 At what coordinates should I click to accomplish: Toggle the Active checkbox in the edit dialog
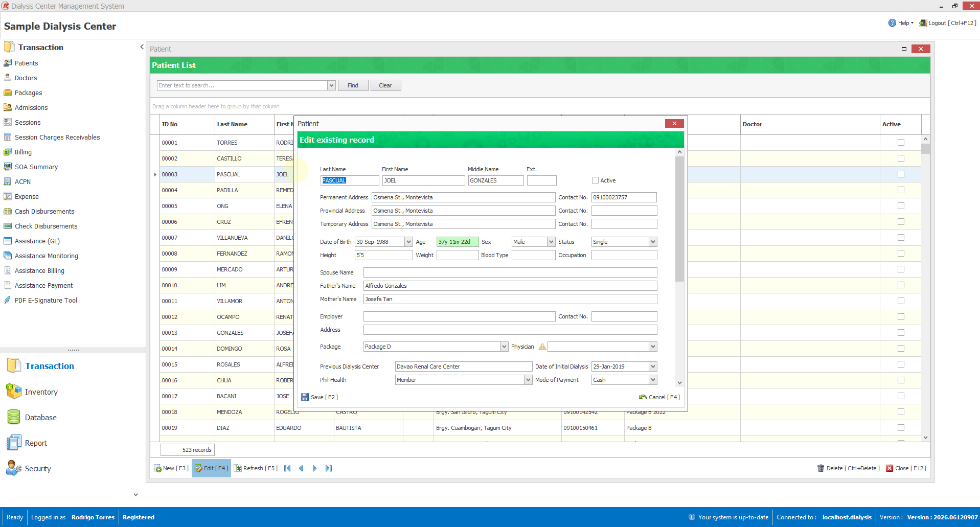595,180
